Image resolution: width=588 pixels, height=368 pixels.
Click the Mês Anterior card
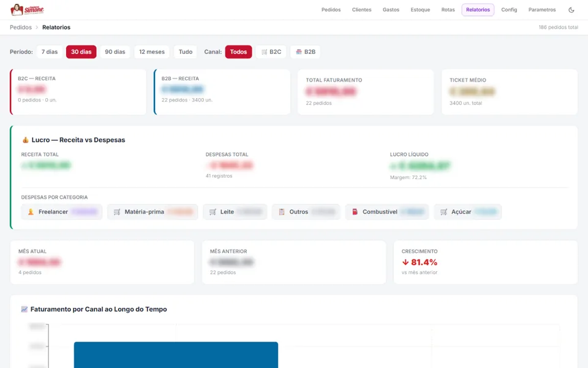click(x=294, y=262)
